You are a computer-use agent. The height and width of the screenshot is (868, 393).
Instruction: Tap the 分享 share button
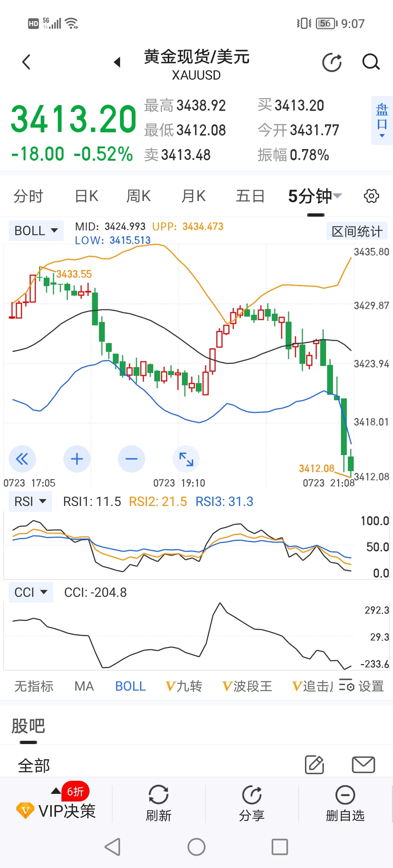[x=252, y=804]
